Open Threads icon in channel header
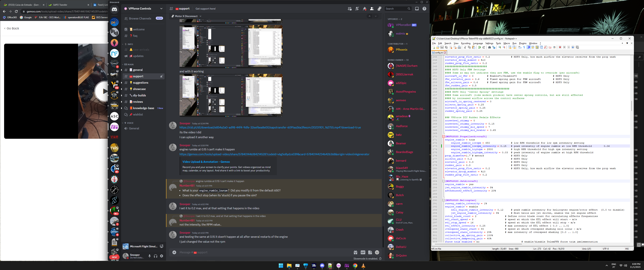 [350, 9]
